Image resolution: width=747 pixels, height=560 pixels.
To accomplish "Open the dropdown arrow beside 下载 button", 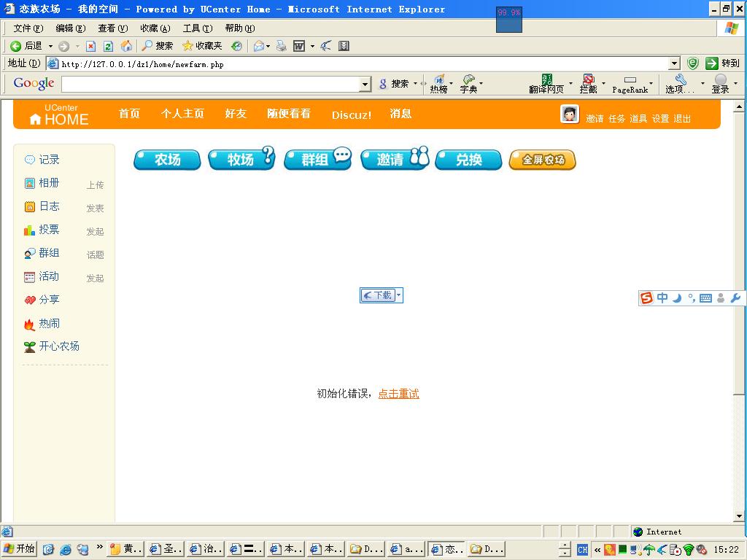I will [399, 295].
